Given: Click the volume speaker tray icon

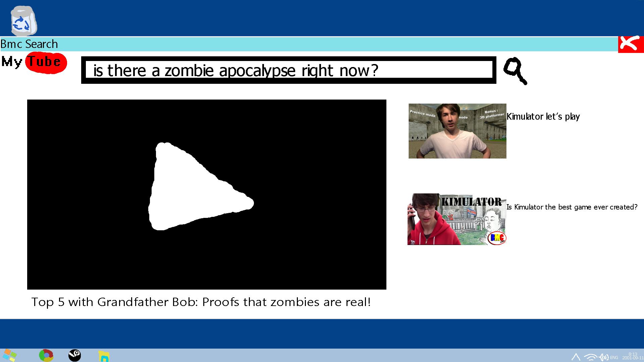Looking at the screenshot, I should 604,357.
